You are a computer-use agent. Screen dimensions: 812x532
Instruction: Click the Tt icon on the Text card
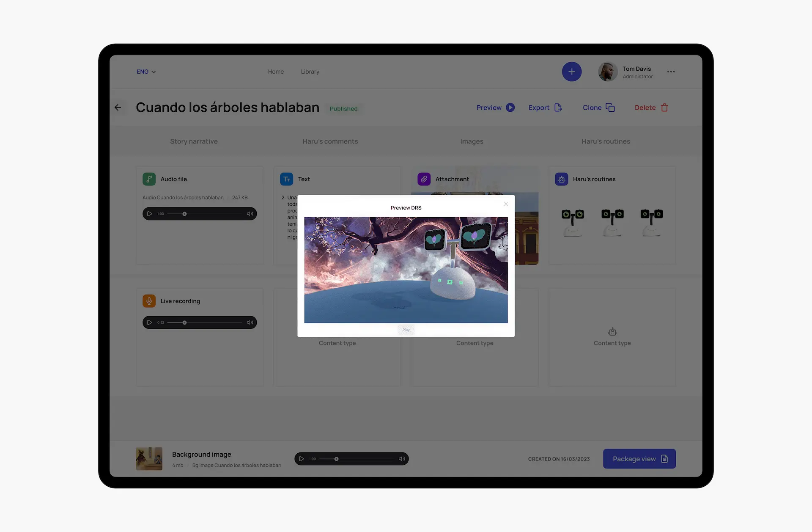pos(286,179)
